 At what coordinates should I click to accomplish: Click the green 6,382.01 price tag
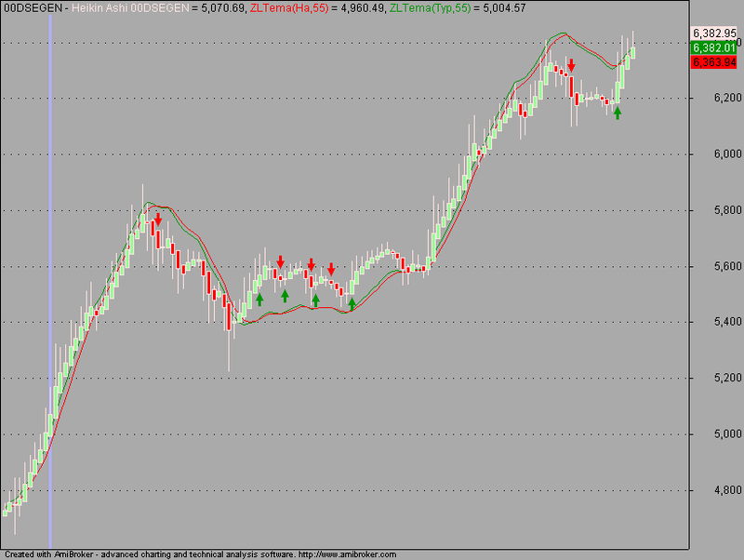coord(713,47)
